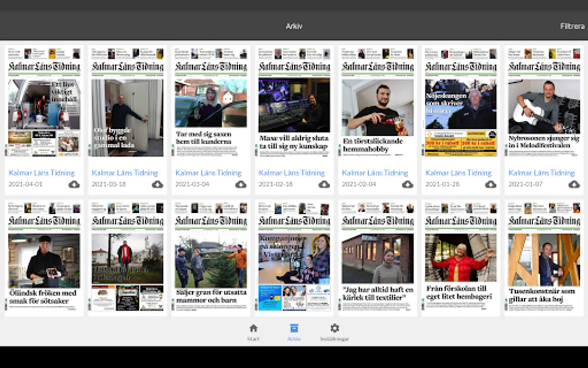
Task: Go to Start via home icon
Action: (x=253, y=332)
